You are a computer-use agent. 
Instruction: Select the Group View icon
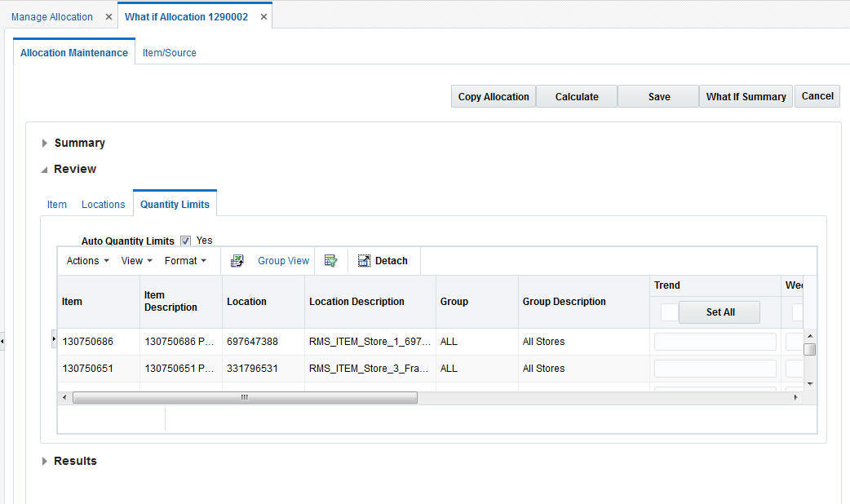[282, 260]
